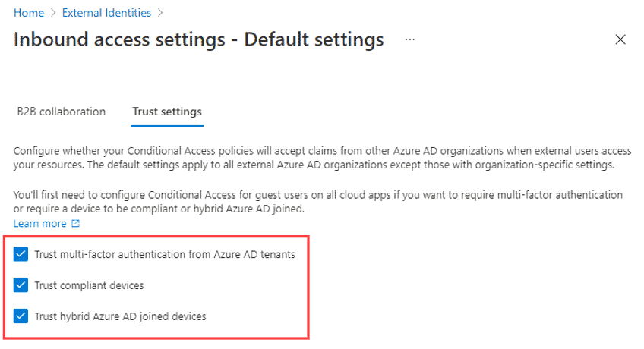
Task: Open the ellipsis more options menu
Action: pos(409,39)
